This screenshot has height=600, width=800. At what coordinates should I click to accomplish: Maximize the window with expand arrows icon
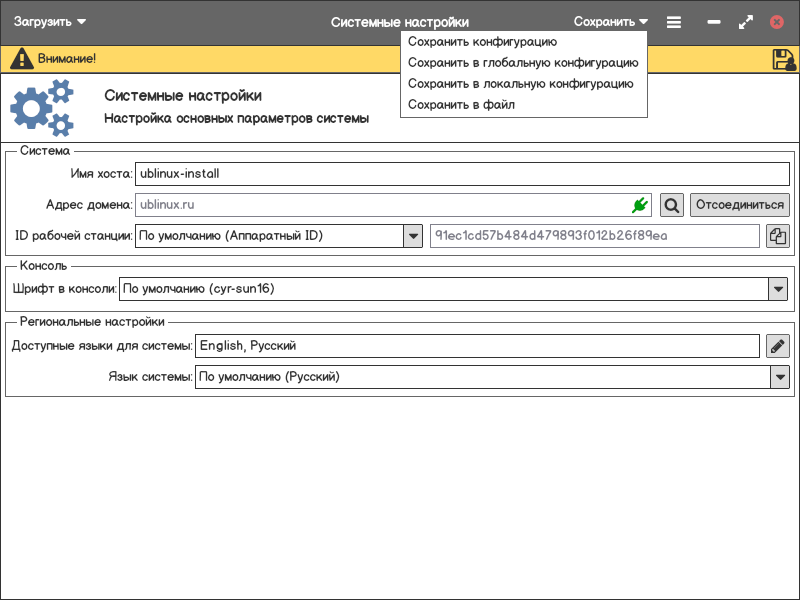(x=745, y=22)
